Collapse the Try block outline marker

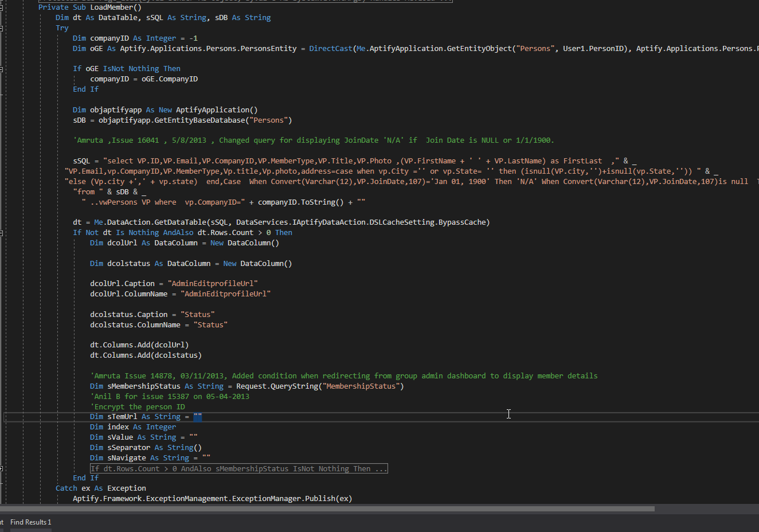2,28
